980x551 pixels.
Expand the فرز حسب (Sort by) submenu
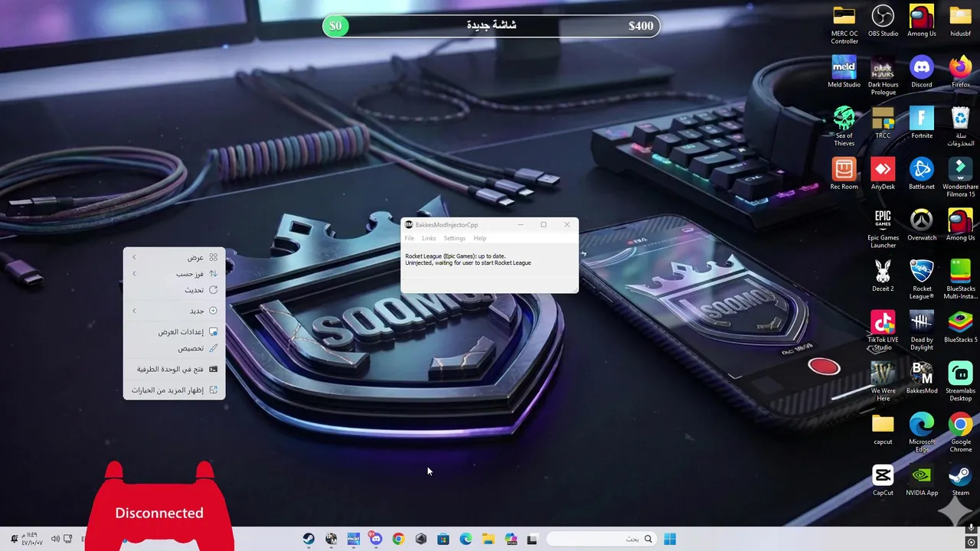(174, 274)
